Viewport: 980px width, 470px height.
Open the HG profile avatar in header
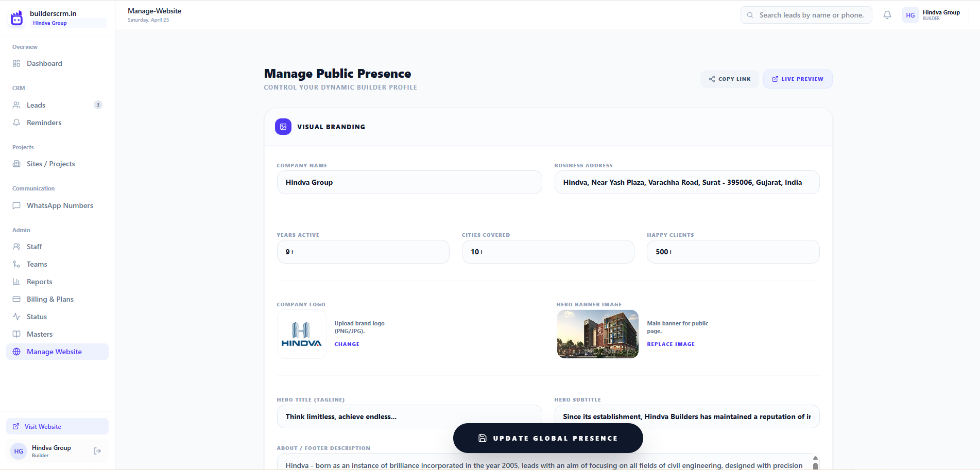coord(910,15)
